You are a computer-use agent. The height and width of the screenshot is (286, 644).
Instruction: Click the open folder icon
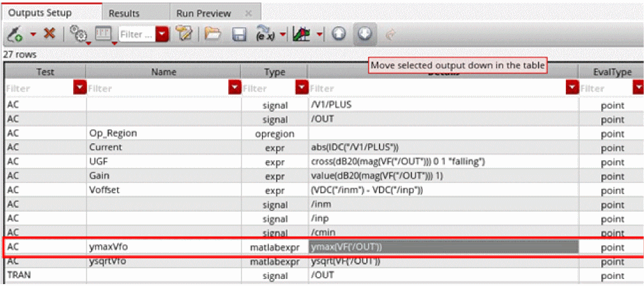click(213, 34)
